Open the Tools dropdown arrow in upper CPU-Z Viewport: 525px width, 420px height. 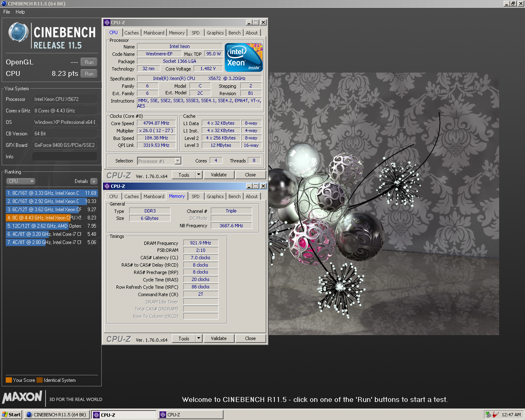199,175
